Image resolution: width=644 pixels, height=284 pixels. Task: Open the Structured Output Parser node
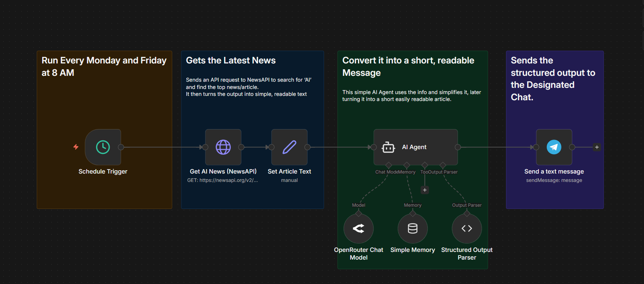(467, 229)
